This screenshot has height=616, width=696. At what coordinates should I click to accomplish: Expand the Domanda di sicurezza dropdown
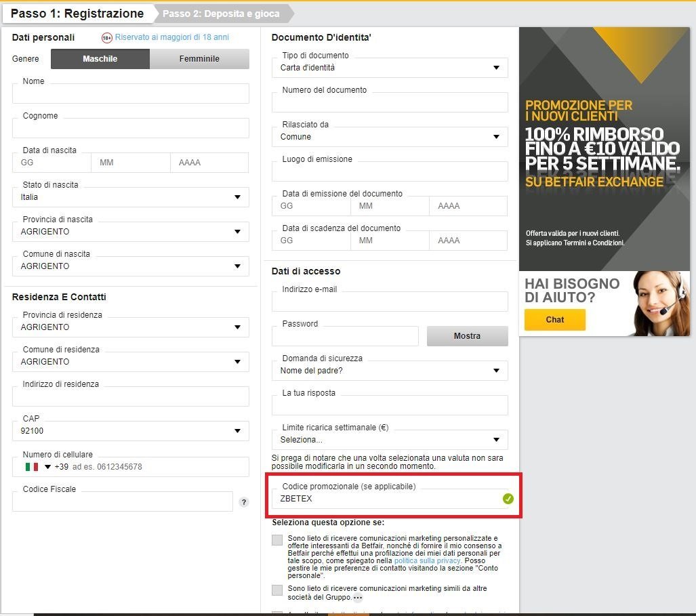coord(390,371)
